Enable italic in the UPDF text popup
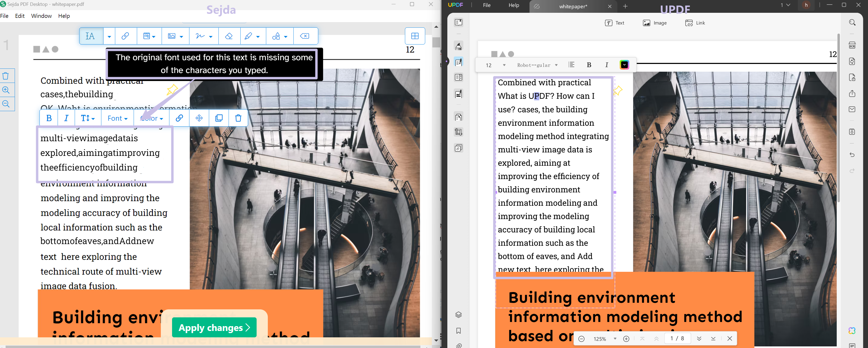868x348 pixels. 606,65
